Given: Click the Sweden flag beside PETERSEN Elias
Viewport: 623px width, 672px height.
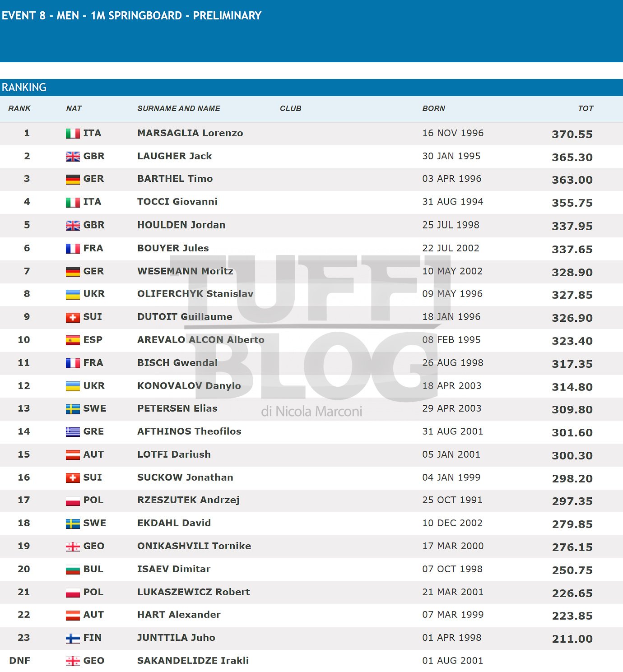Looking at the screenshot, I should coord(73,409).
